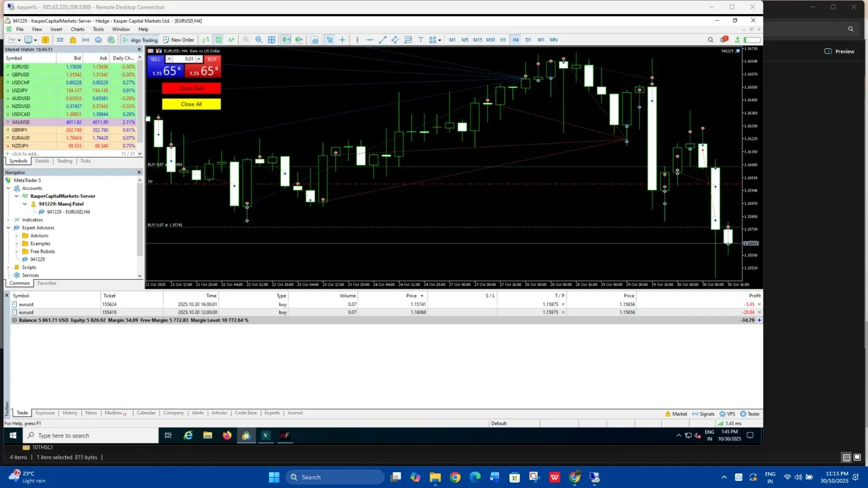Click the chart screenshot camera icon
This screenshot has height=488, width=868.
[x=315, y=40]
